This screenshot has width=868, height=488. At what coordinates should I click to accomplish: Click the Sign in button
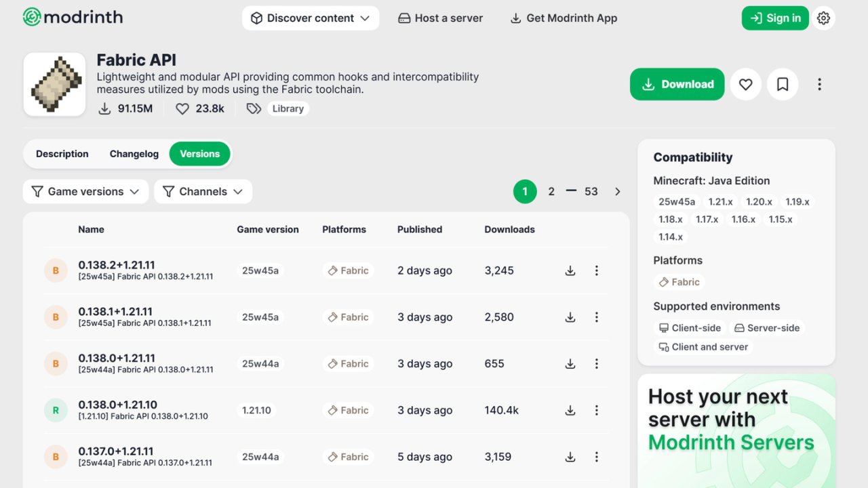(774, 18)
